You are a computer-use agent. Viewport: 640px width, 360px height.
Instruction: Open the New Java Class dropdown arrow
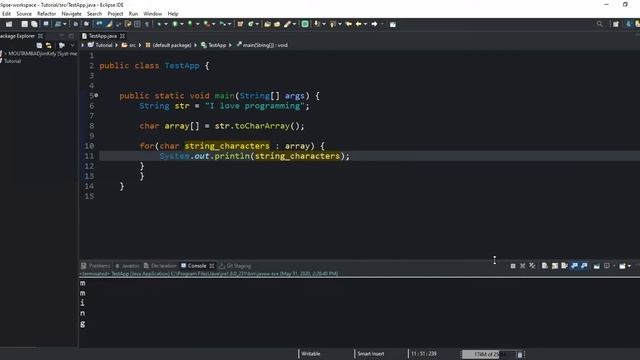(257, 24)
